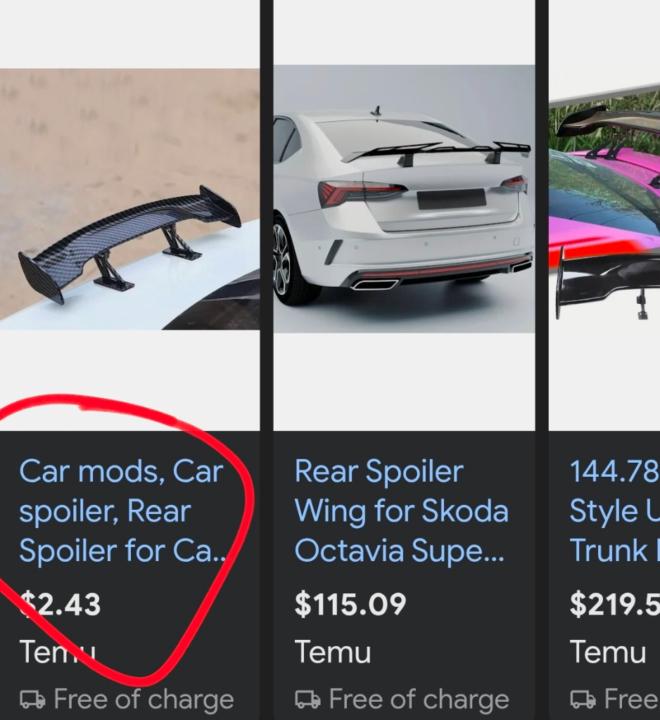Select the $219.5 price on third listing
This screenshot has width=660, height=720.
615,604
